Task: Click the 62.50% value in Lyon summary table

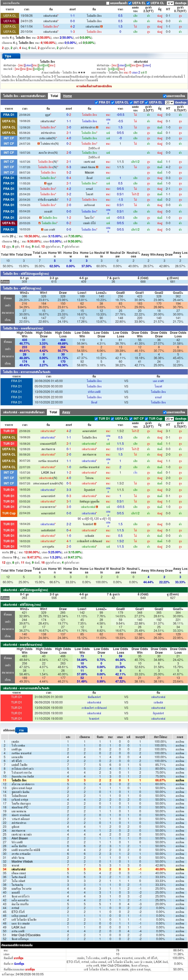Action: click(54, 266)
